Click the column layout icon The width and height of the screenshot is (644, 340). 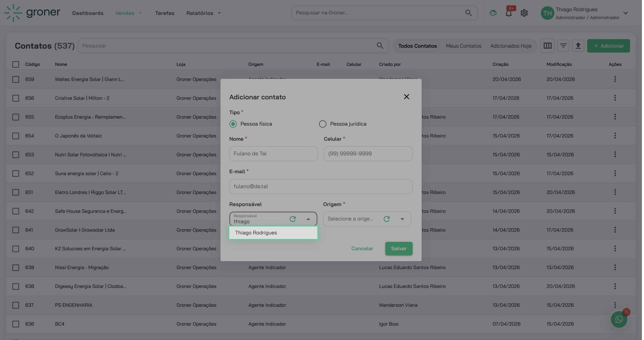pyautogui.click(x=547, y=46)
